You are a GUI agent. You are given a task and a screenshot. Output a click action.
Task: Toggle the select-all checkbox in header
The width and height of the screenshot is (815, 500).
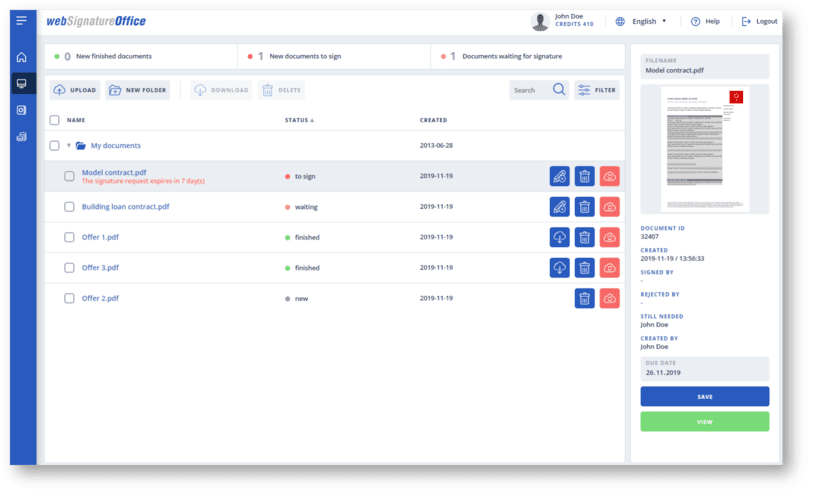[x=54, y=120]
